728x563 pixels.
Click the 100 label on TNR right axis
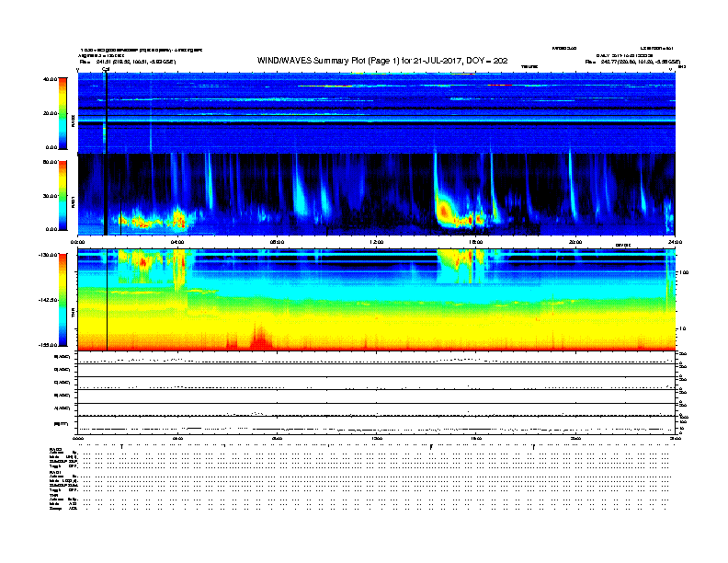[x=684, y=272]
